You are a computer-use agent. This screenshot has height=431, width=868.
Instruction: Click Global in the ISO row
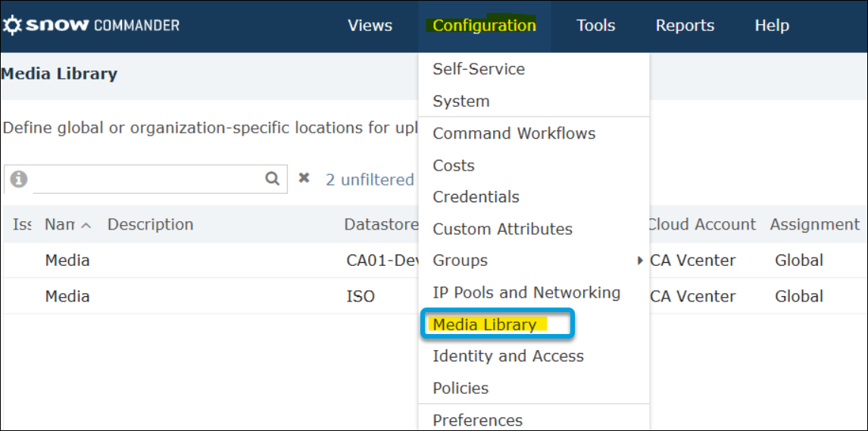pyautogui.click(x=799, y=296)
